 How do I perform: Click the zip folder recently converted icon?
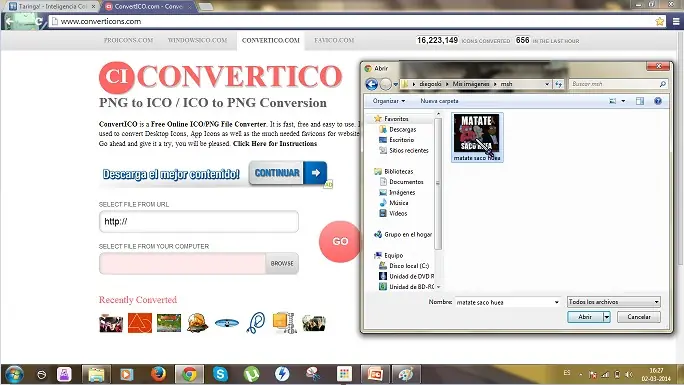[284, 323]
